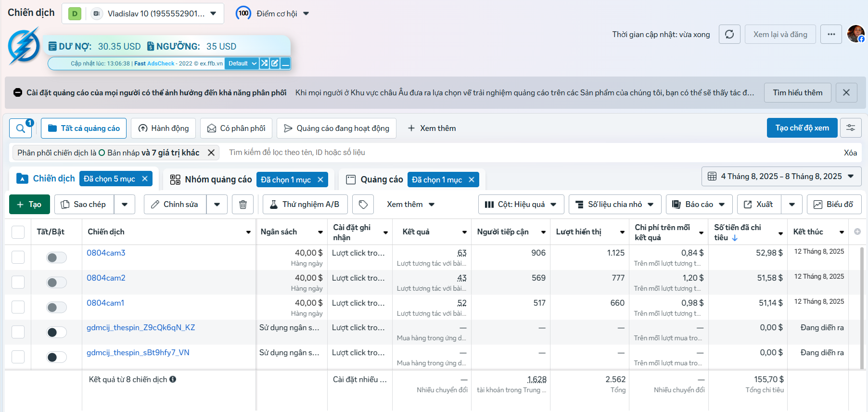Select the 'Quảng cáo đang hoạt động' view
This screenshot has width=868, height=412.
pos(336,129)
